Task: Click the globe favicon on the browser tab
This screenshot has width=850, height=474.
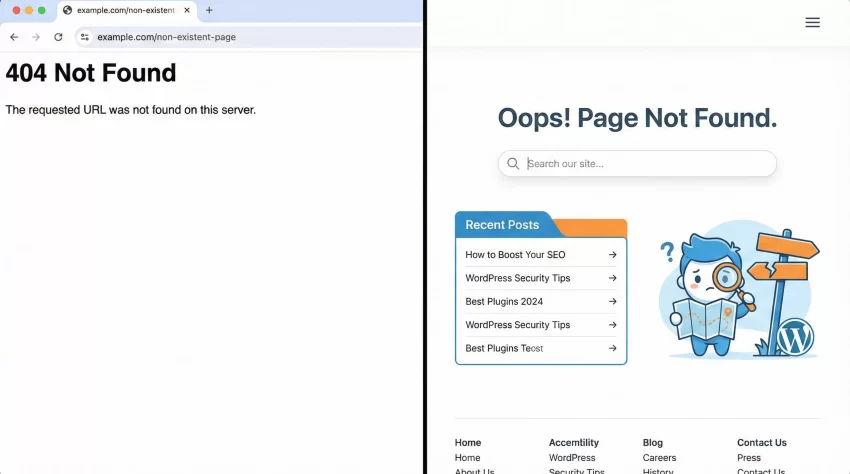Action: 67,10
